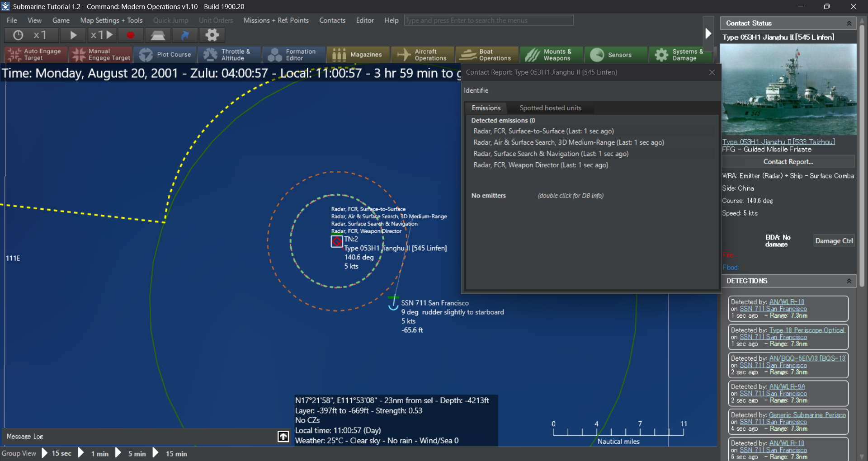This screenshot has height=461, width=868.
Task: Click the x1 fast-forward step button
Action: [x=101, y=35]
